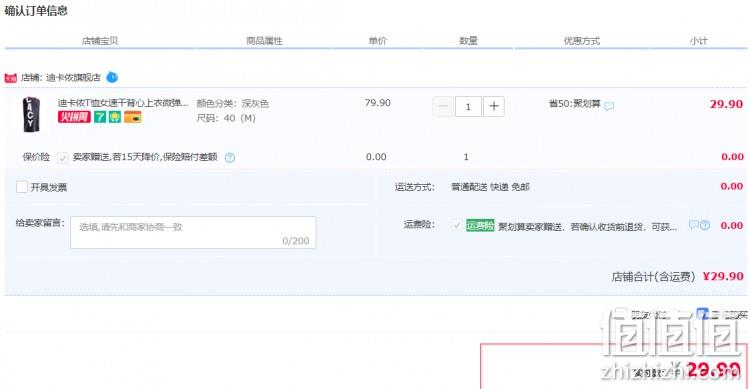
Task: Open the 迪卡依T恤女速干背心 product title link
Action: [123, 103]
